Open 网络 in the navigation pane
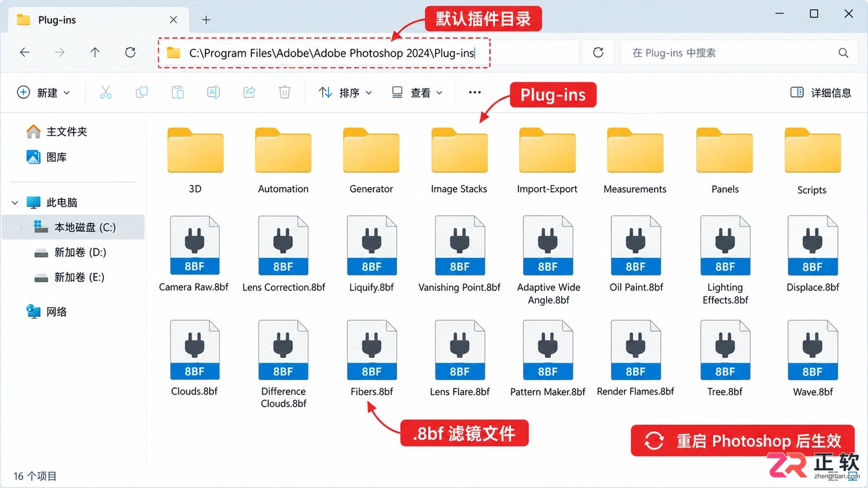 click(x=46, y=311)
